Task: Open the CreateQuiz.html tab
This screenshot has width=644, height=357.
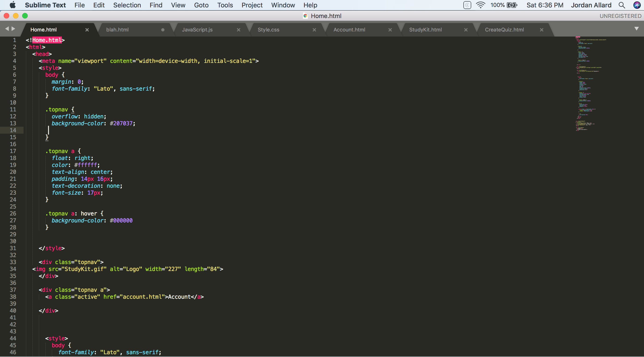Action: [x=504, y=30]
